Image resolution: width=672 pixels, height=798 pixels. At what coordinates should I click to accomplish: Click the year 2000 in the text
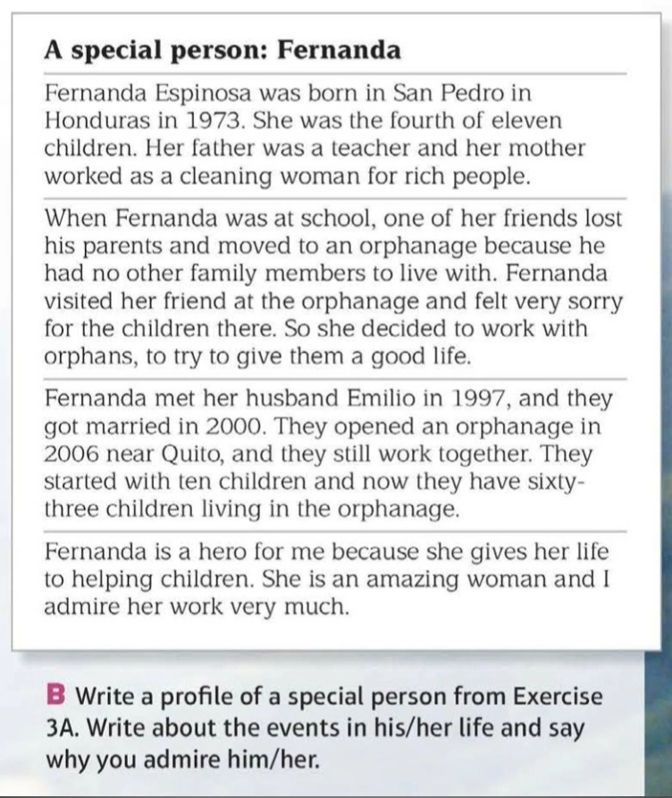(233, 426)
